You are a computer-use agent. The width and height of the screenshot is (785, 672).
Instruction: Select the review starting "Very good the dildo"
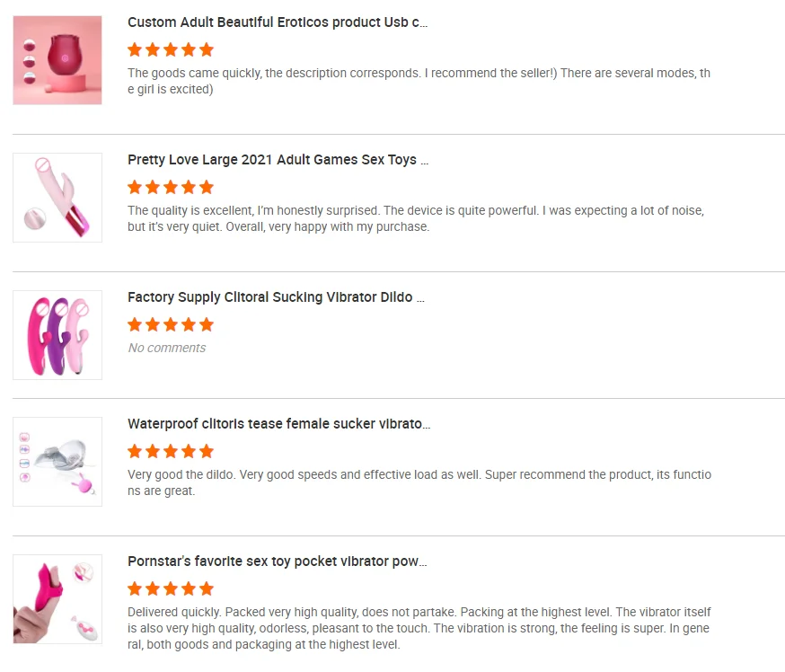pos(419,482)
